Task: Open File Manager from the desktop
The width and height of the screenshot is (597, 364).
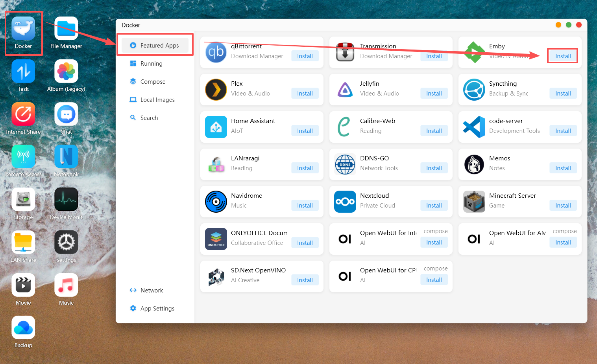Action: point(66,28)
